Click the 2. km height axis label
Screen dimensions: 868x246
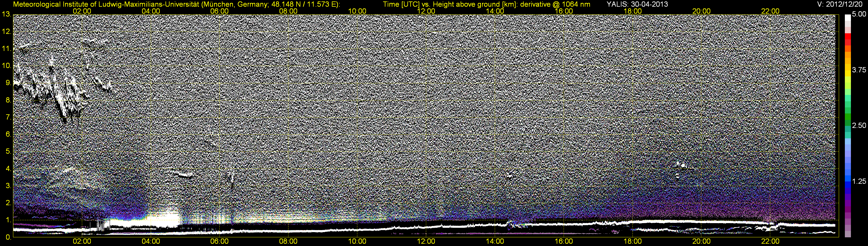[8, 203]
